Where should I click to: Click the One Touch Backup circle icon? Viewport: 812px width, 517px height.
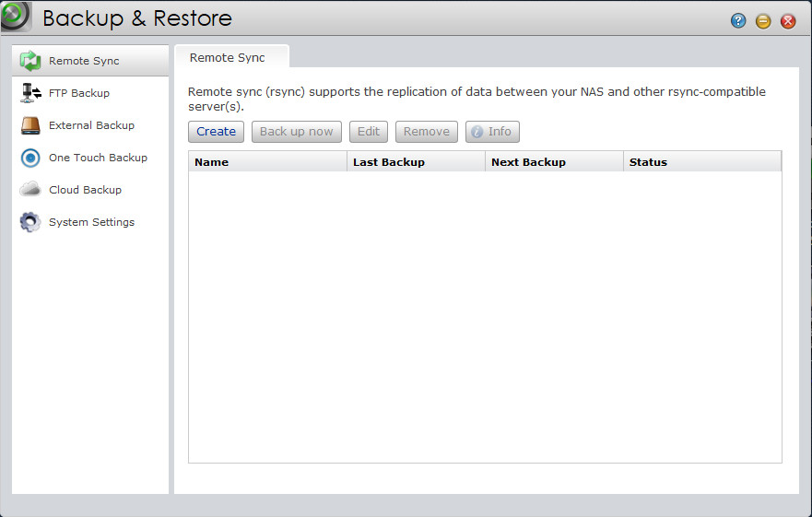tap(30, 158)
